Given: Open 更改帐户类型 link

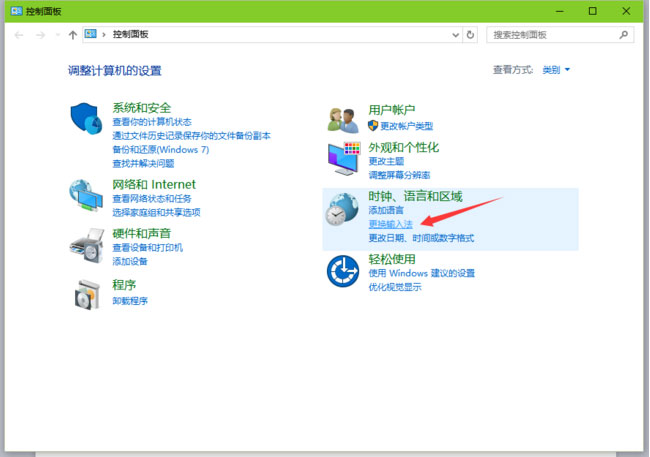Looking at the screenshot, I should click(x=407, y=126).
